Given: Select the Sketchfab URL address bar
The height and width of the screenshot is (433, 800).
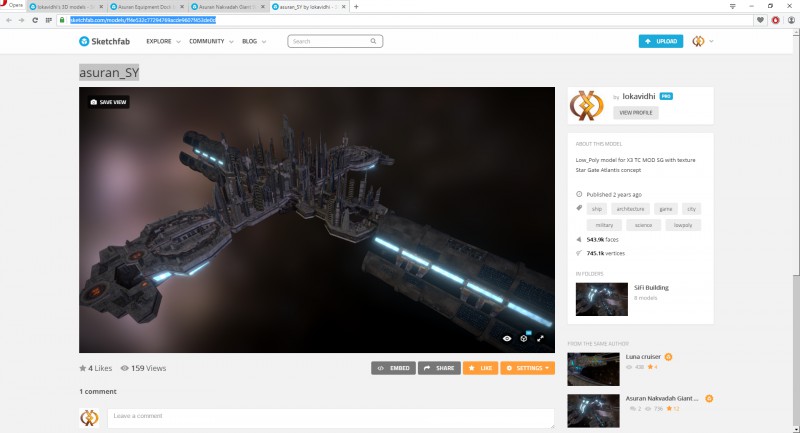Looking at the screenshot, I should coord(406,20).
